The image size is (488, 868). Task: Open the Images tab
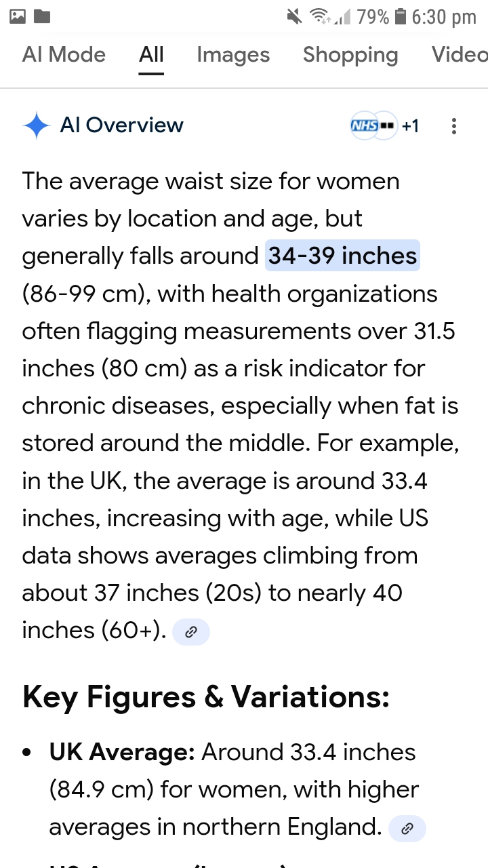pos(233,55)
